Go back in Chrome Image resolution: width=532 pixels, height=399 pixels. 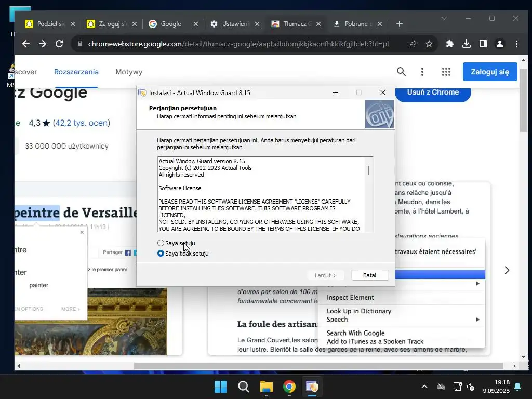pyautogui.click(x=26, y=44)
